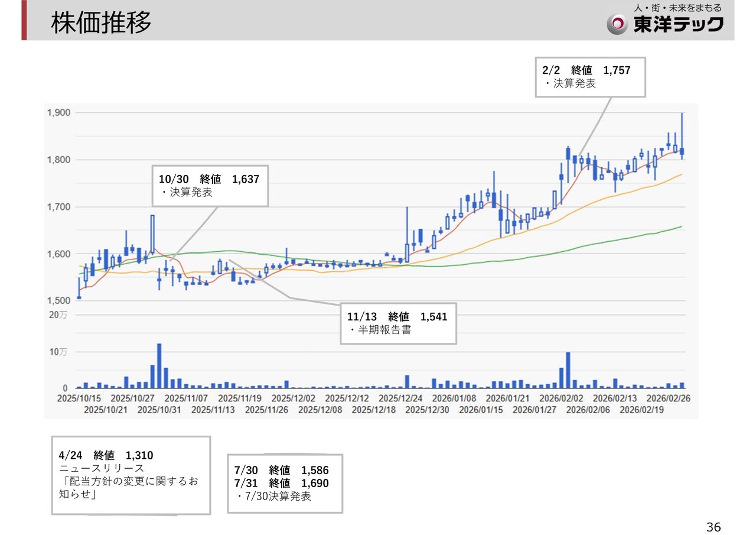Click the 2026/02/02 date label
This screenshot has height=535, width=756.
tap(561, 399)
